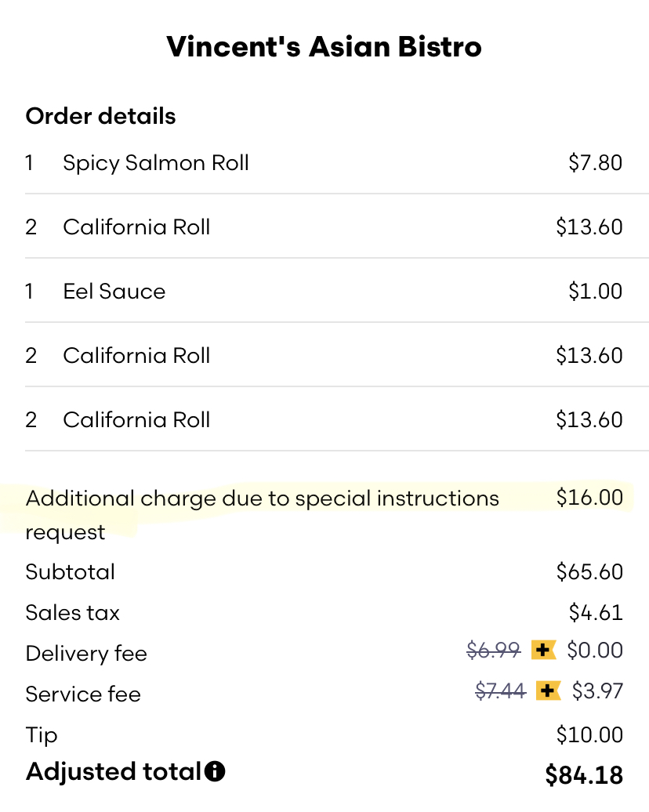This screenshot has width=649, height=812.
Task: Select the Order details heading
Action: 100,116
